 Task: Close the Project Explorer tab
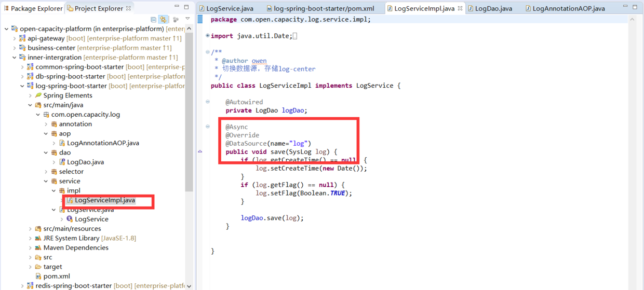(128, 8)
